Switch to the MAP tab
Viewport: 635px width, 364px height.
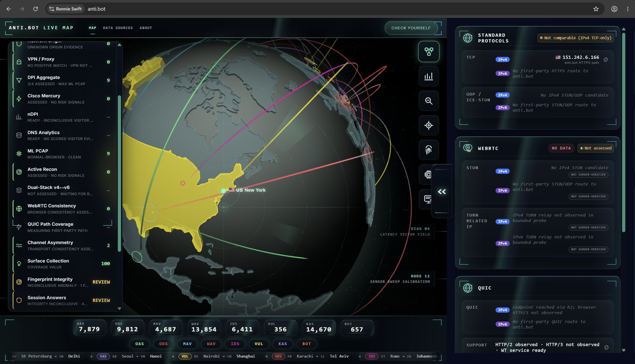92,28
